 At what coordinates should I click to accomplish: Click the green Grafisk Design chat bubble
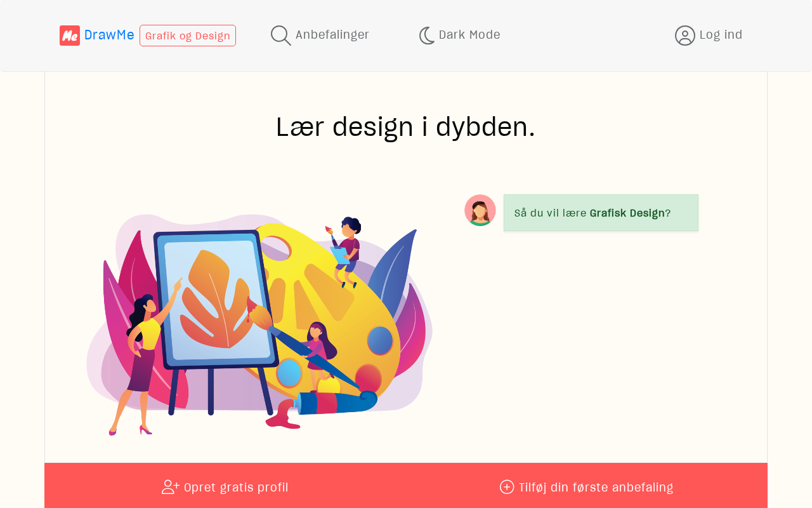click(601, 213)
